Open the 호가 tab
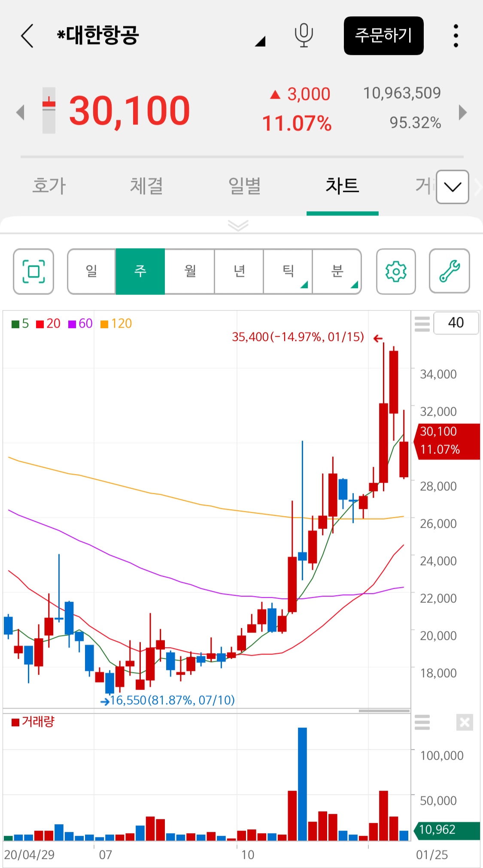The width and height of the screenshot is (483, 868). click(49, 186)
